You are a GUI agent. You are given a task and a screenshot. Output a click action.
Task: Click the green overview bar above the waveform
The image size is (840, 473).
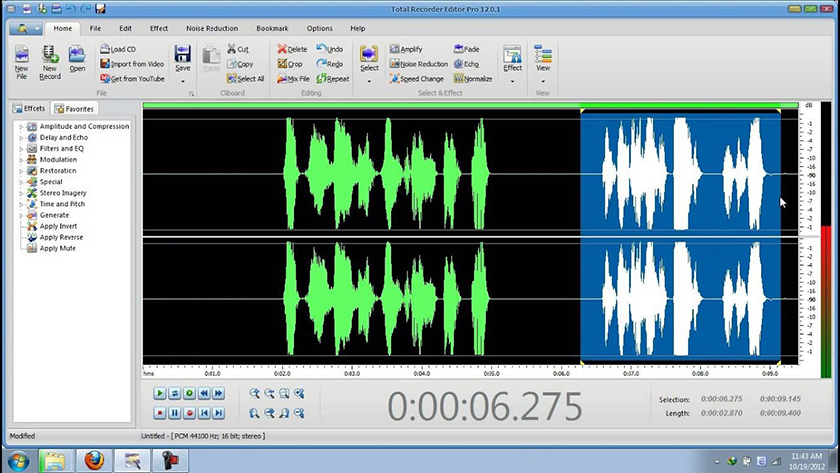[x=470, y=105]
